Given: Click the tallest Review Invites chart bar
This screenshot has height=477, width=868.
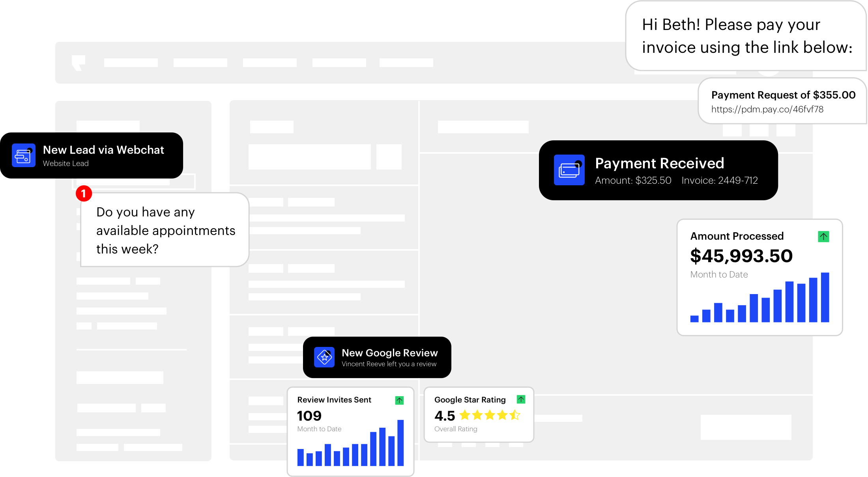Looking at the screenshot, I should click(400, 443).
